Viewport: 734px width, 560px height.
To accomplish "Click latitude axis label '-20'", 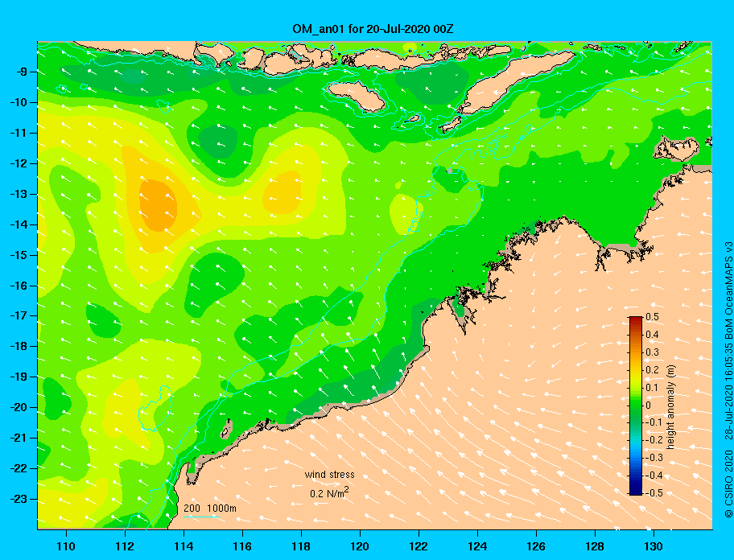I will [x=19, y=407].
